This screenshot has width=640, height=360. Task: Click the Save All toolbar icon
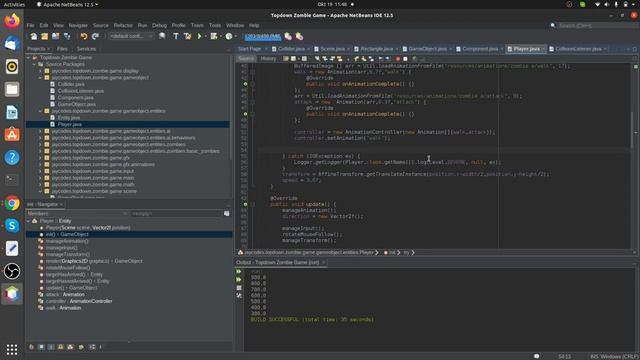67,36
